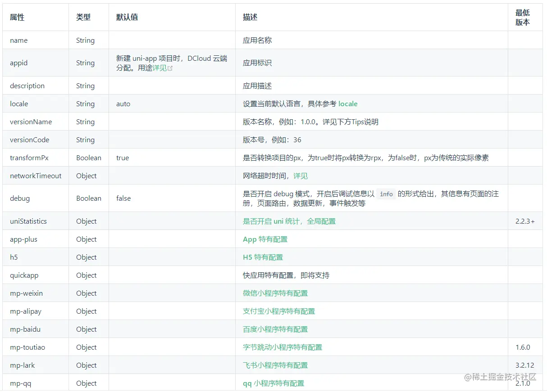Click the 应用标识 description text

(x=257, y=63)
